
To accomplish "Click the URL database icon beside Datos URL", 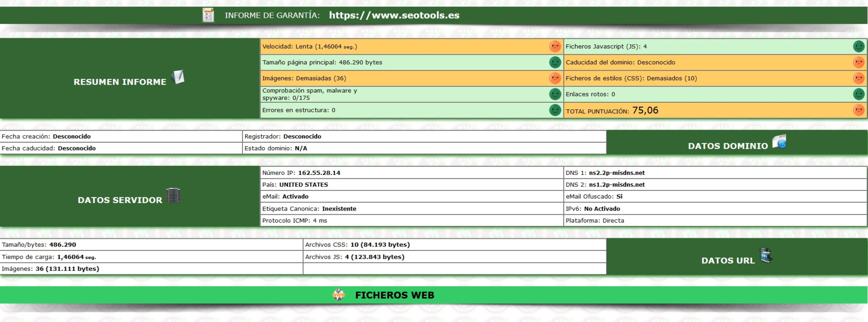I will tap(766, 256).
